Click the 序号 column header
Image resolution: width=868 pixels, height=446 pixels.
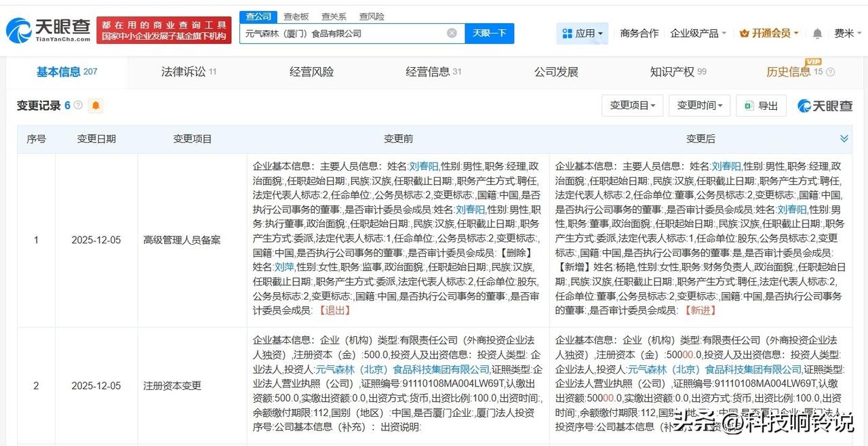36,139
